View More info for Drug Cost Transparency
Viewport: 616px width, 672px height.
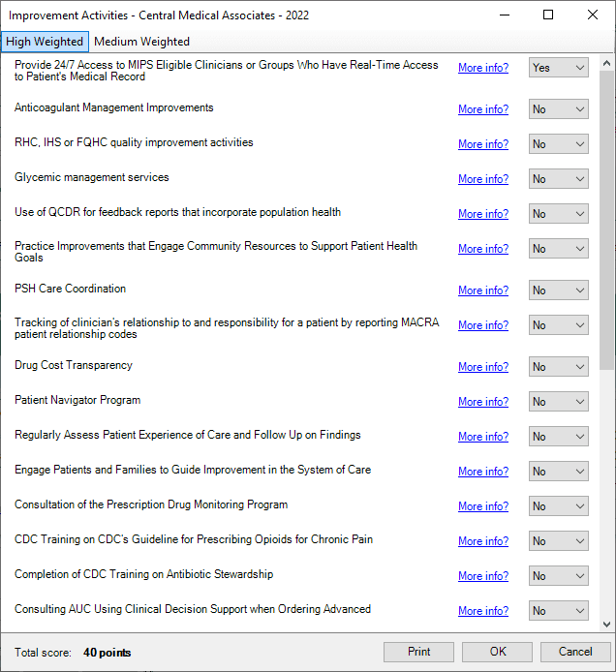click(482, 367)
